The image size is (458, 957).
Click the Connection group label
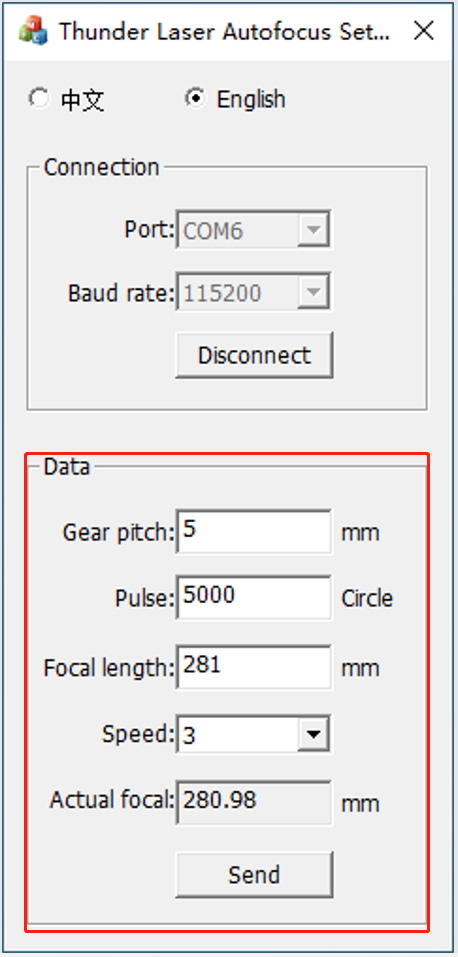point(101,167)
